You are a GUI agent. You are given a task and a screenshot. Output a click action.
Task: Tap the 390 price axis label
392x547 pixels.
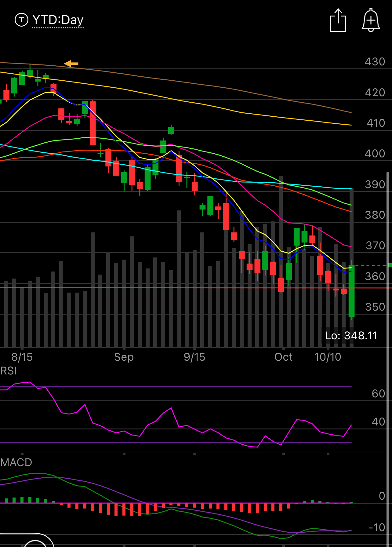375,184
